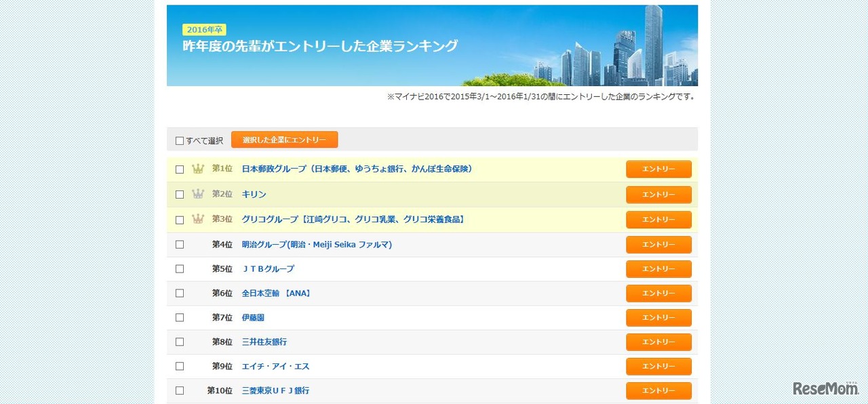This screenshot has height=404, width=868.
Task: Check the box for 日本郵政グループ
Action: tap(180, 169)
